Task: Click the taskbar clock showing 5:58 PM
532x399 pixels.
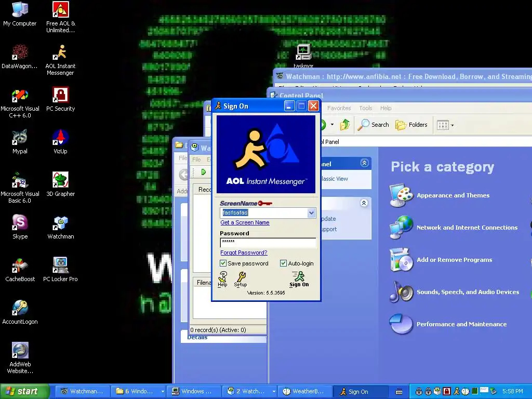Action: [512, 391]
